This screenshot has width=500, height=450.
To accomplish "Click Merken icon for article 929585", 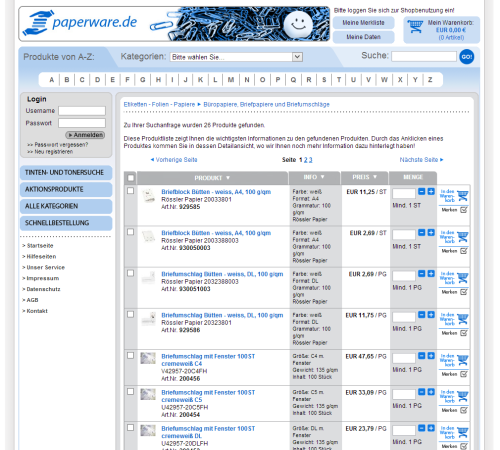I will [464, 210].
